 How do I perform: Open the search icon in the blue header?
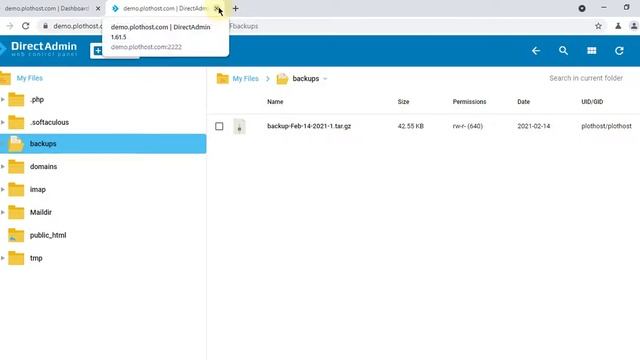tap(563, 51)
